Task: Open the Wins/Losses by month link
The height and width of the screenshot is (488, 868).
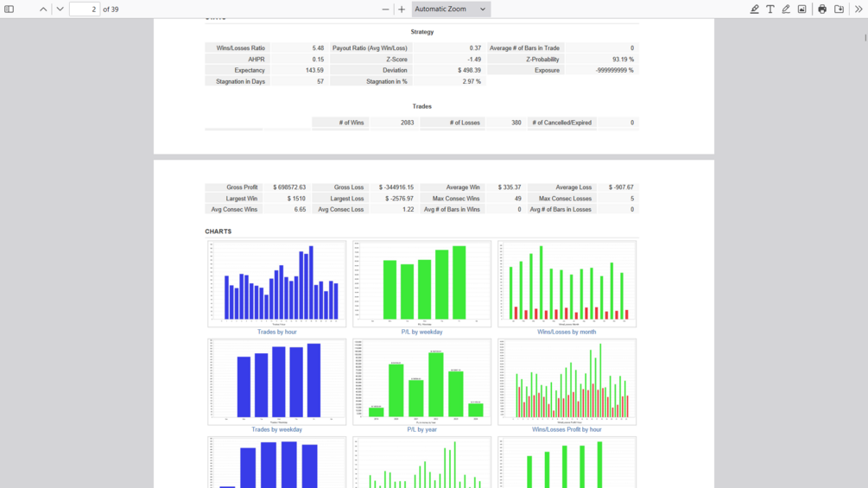Action: click(x=567, y=332)
